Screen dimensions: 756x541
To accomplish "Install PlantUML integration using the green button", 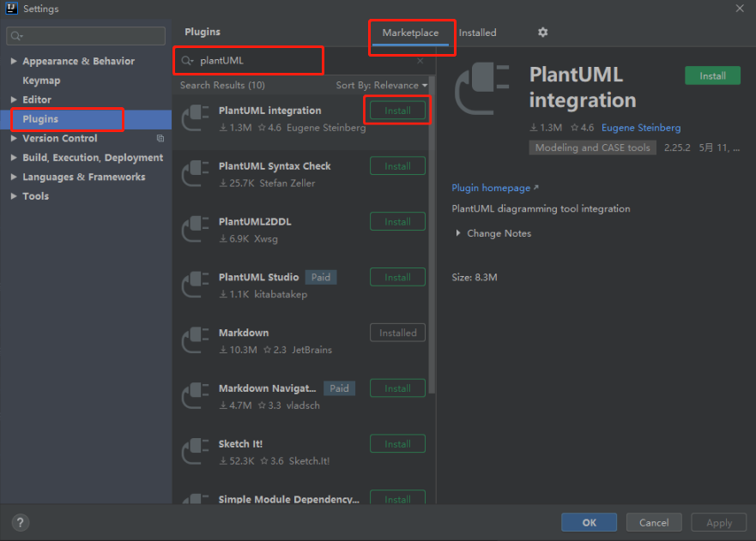I will [712, 75].
